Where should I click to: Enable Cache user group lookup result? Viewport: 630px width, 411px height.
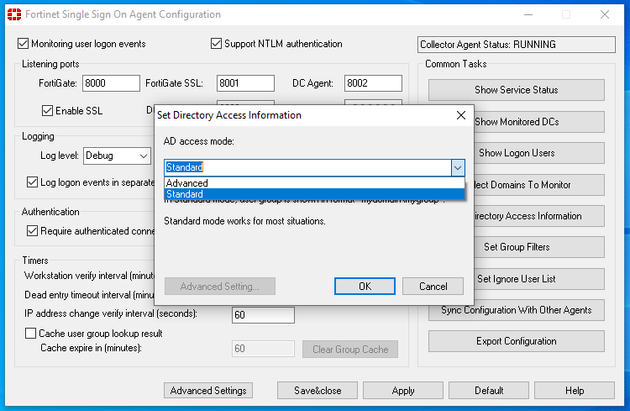31,333
